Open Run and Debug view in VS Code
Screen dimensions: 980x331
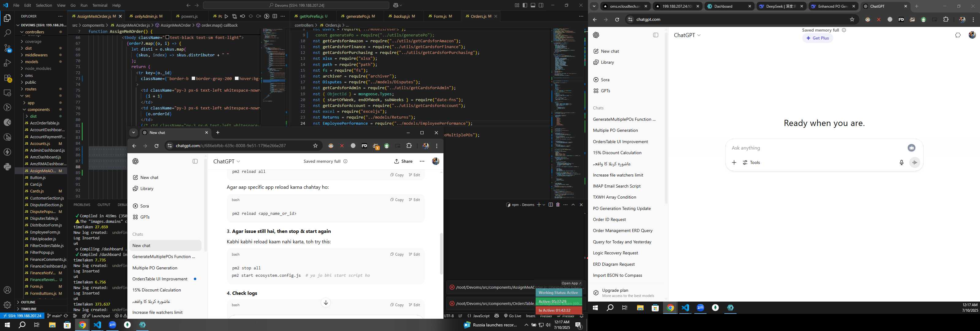(7, 63)
